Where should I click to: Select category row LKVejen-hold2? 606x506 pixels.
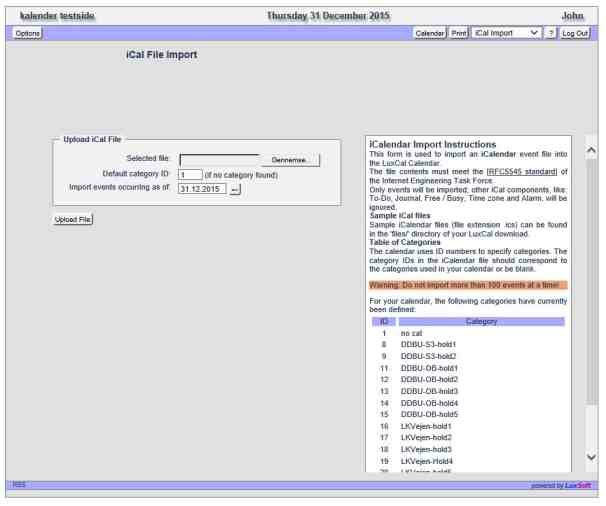point(468,438)
